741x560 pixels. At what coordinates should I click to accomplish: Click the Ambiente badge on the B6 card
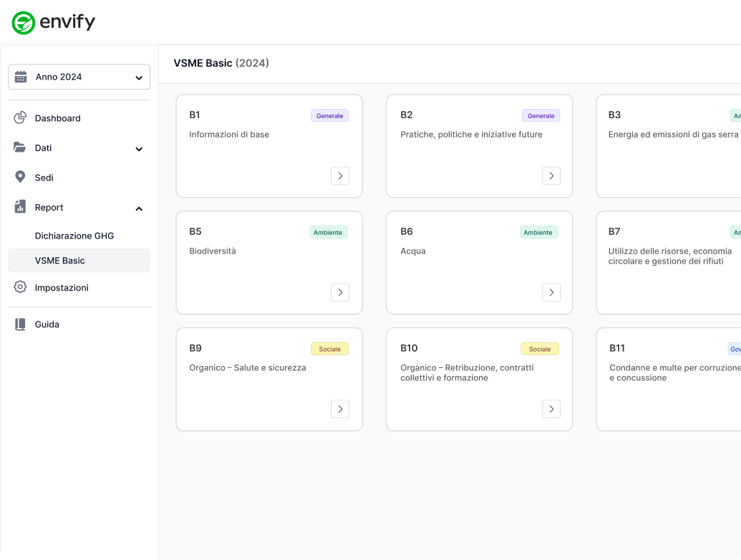click(538, 232)
